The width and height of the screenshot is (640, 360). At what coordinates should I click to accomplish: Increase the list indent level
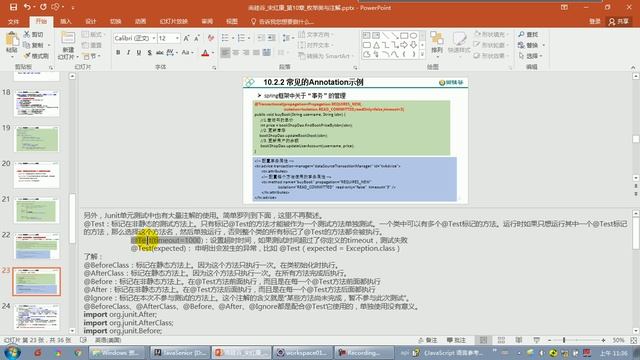(x=271, y=38)
